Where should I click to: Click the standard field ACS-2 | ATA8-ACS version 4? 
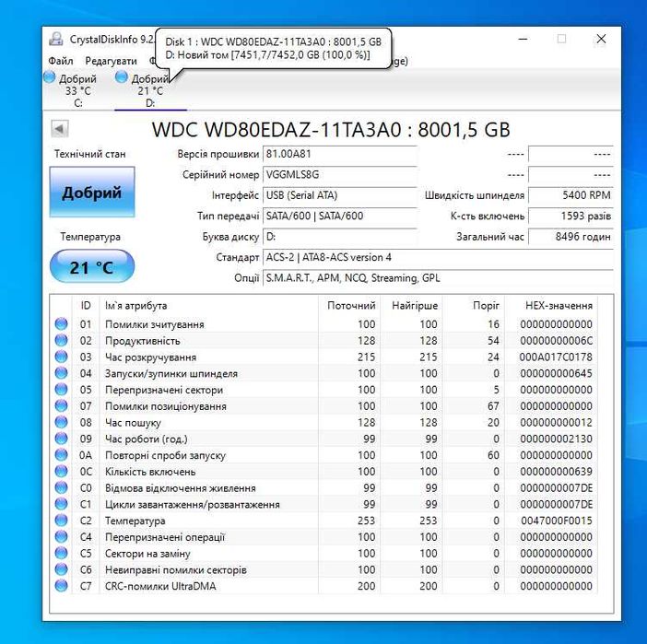[x=438, y=257]
